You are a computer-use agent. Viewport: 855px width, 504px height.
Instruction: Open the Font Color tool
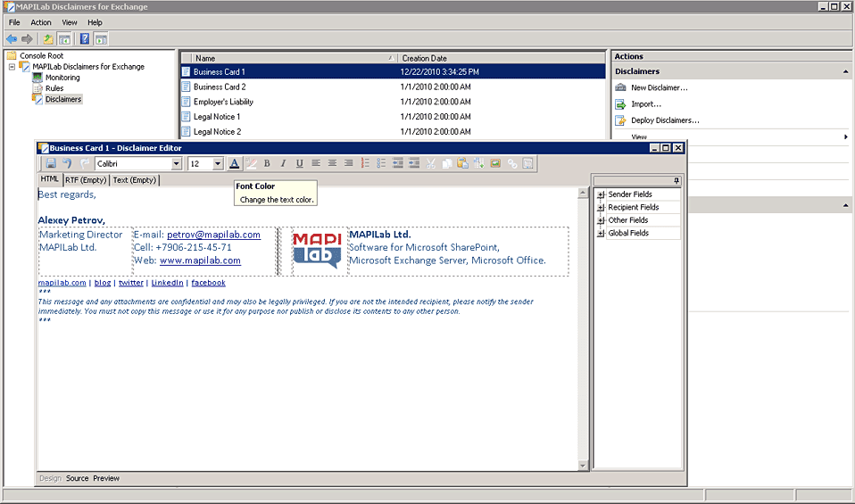pyautogui.click(x=234, y=163)
